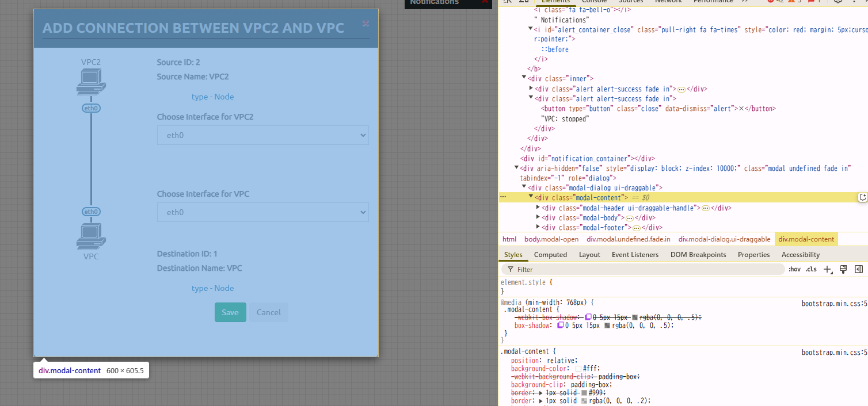Expand the modal-header div node
The image size is (868, 406).
pos(538,208)
